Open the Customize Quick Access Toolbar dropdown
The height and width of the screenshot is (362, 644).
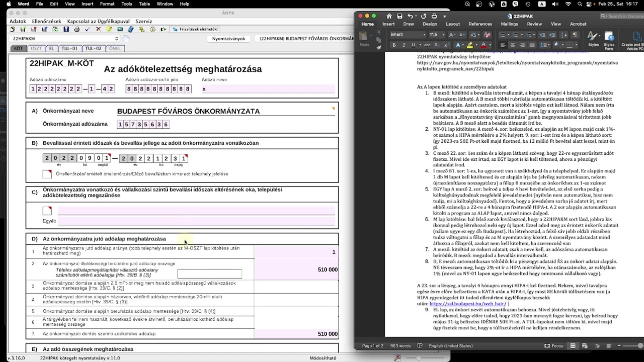445,17
